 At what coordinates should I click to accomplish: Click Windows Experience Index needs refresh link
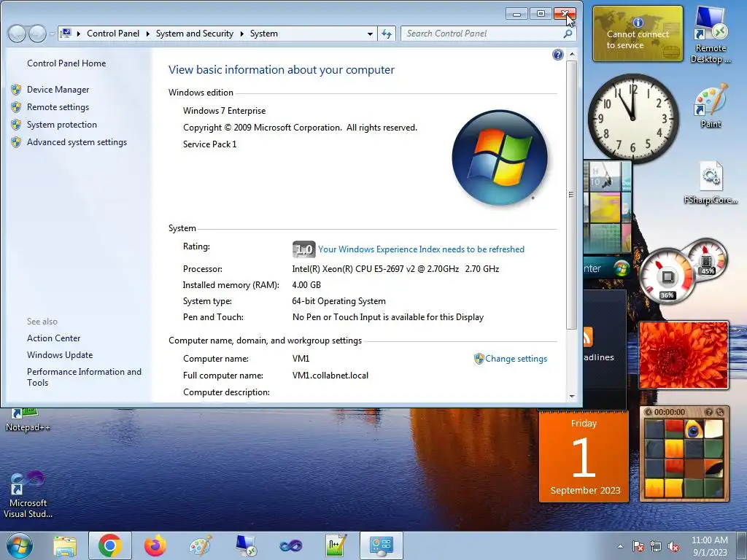tap(421, 249)
